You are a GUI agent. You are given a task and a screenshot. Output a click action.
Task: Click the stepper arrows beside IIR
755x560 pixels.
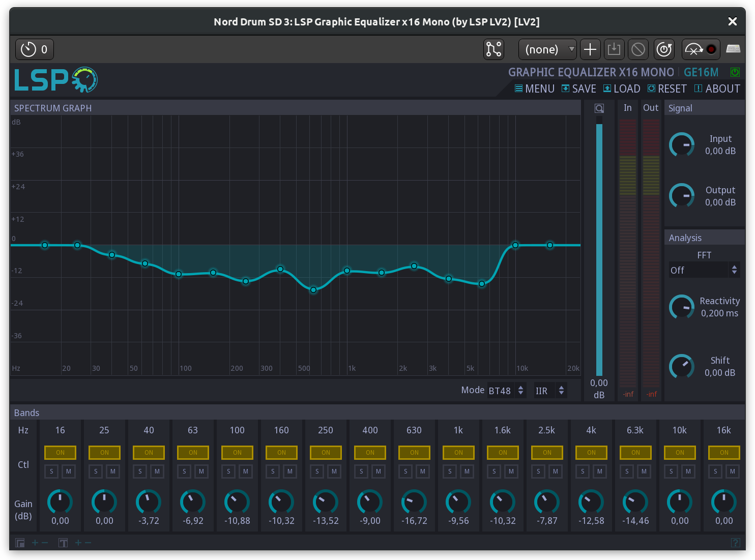tap(561, 391)
